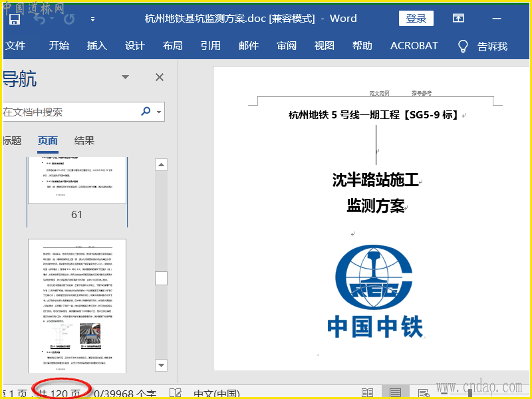Image resolution: width=532 pixels, height=399 pixels.
Task: Switch to 标题 navigation tab
Action: (x=12, y=141)
